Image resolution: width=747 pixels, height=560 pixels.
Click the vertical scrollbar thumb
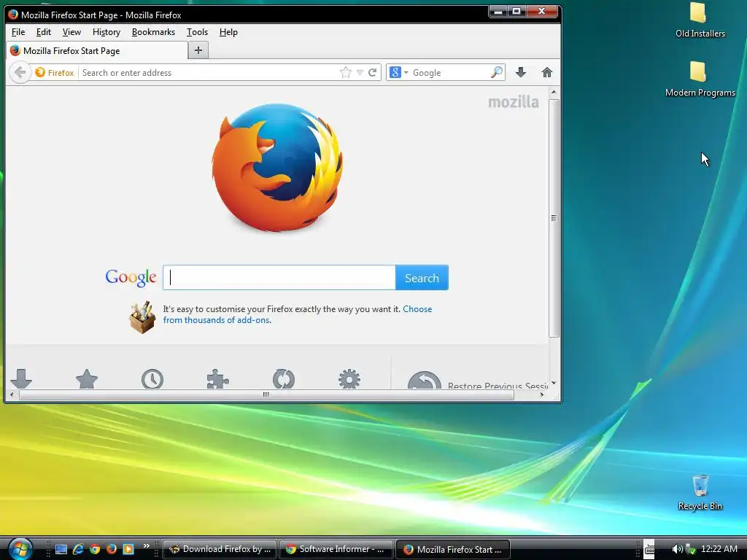(x=554, y=218)
